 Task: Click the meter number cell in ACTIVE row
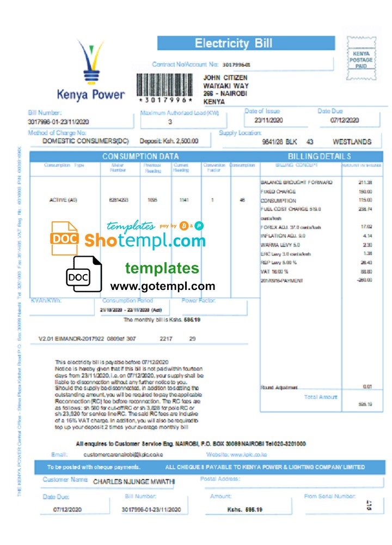pyautogui.click(x=119, y=200)
